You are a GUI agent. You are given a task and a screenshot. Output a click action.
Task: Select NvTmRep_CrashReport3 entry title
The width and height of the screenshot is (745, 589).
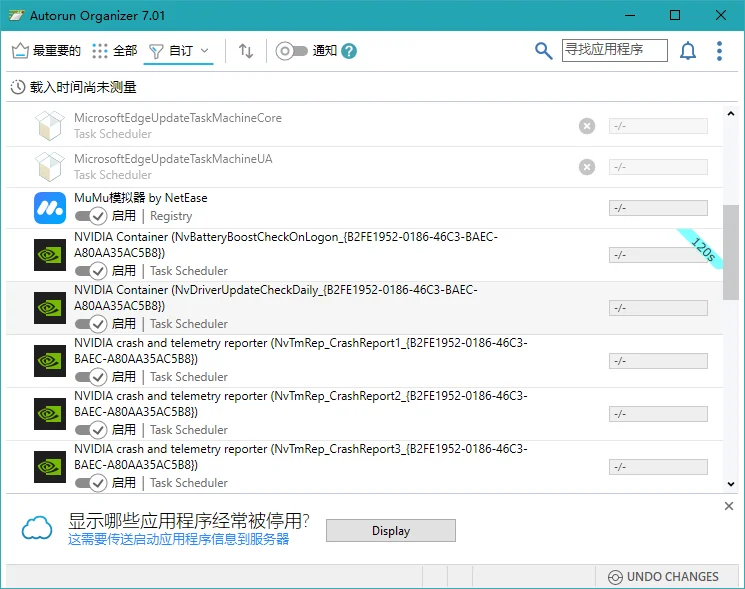coord(301,456)
